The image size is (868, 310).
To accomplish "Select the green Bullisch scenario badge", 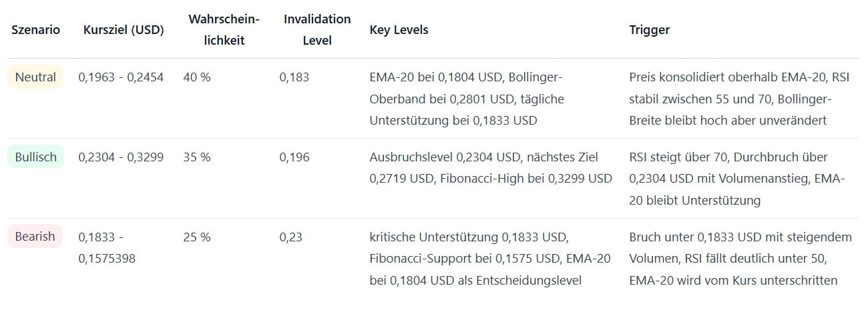I will [x=35, y=157].
